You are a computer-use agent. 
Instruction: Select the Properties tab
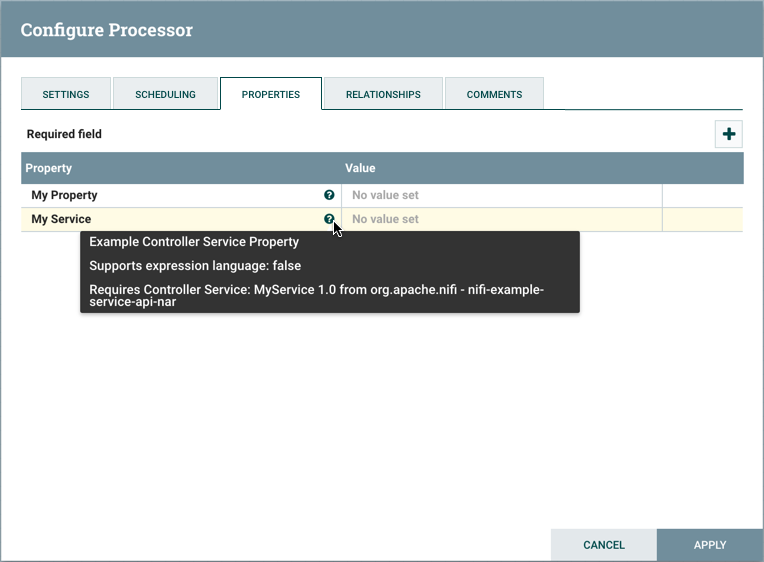[271, 95]
